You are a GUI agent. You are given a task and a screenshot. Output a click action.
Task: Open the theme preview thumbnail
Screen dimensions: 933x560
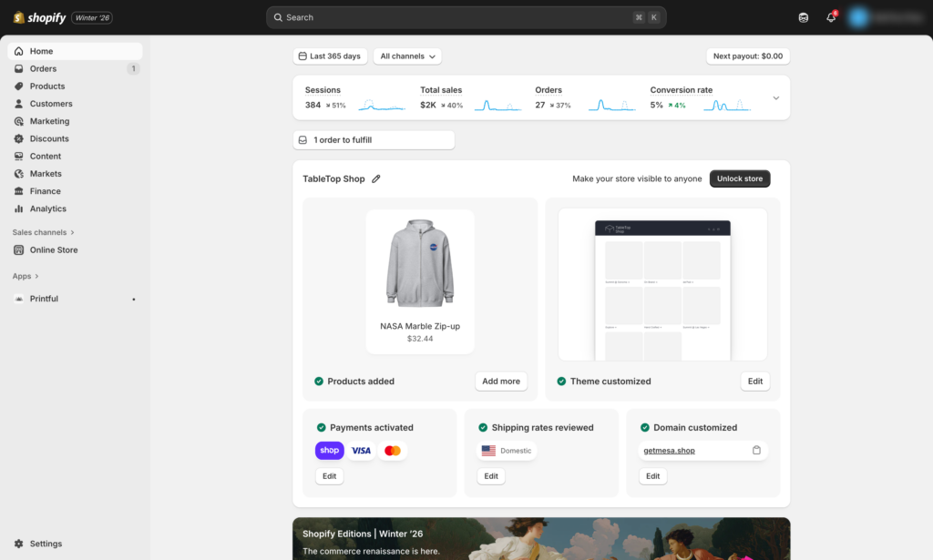pos(662,284)
